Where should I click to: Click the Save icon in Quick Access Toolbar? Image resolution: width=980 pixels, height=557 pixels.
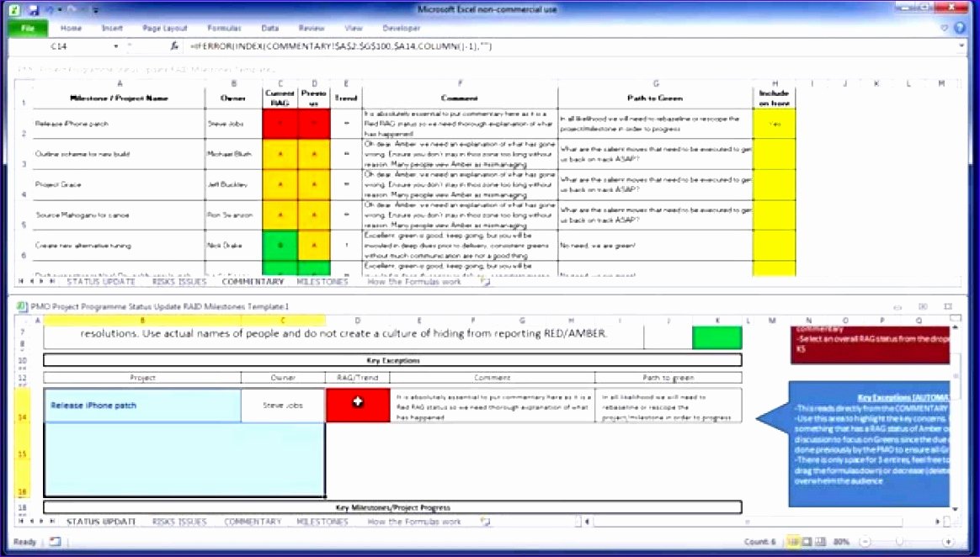click(x=33, y=10)
